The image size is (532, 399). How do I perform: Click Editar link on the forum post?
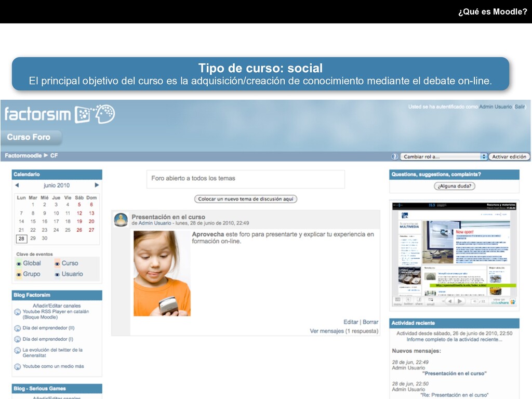point(351,322)
